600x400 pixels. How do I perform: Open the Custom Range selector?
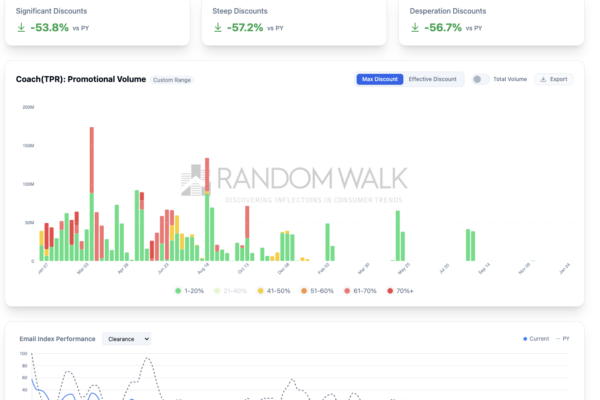point(172,80)
